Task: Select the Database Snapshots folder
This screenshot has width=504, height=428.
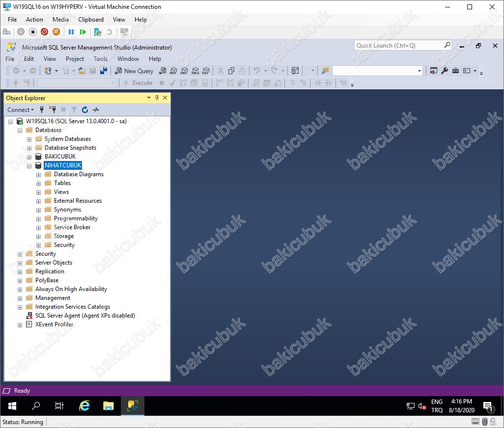Action: [x=70, y=148]
